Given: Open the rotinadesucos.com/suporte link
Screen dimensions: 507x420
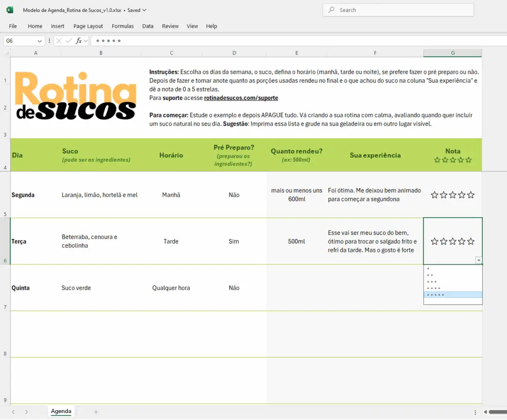Looking at the screenshot, I should [241, 98].
